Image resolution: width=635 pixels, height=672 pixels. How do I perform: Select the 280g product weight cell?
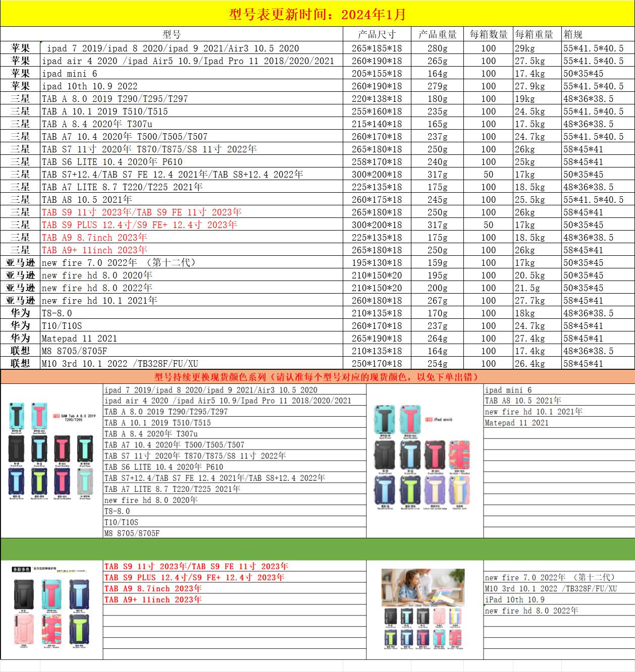point(437,48)
